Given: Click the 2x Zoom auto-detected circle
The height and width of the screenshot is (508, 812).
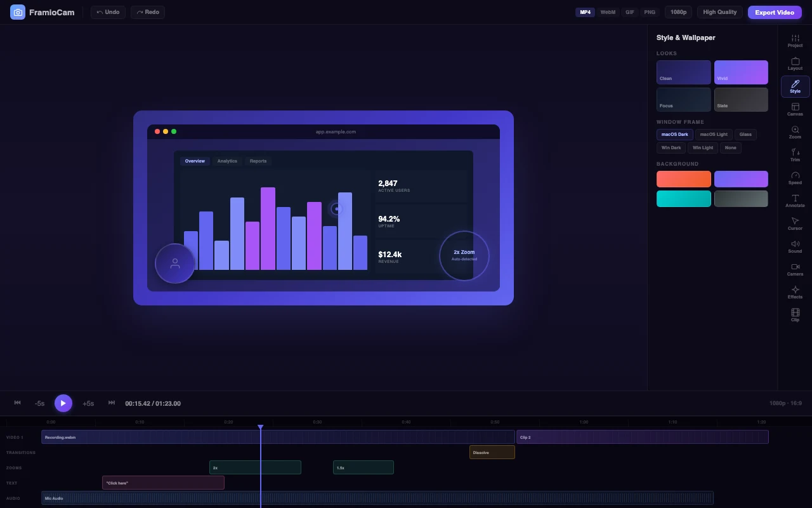Looking at the screenshot, I should coord(464,255).
